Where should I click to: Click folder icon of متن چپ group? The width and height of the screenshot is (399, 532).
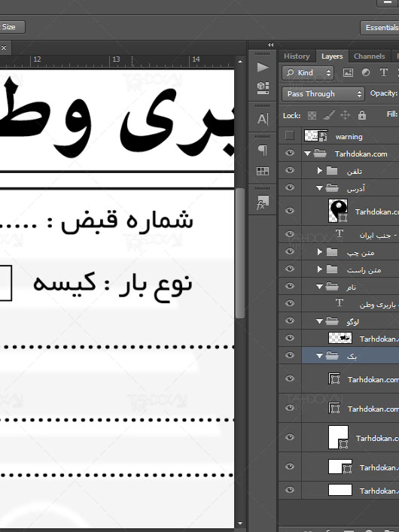coord(332,252)
